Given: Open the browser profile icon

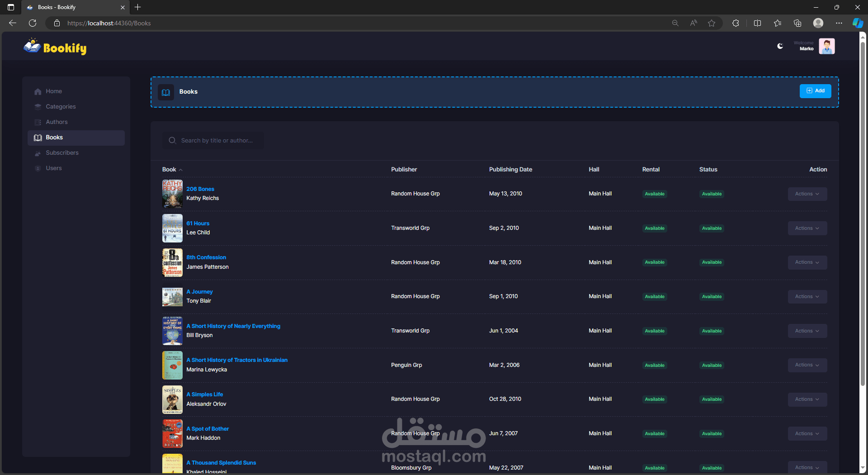Looking at the screenshot, I should click(x=818, y=23).
